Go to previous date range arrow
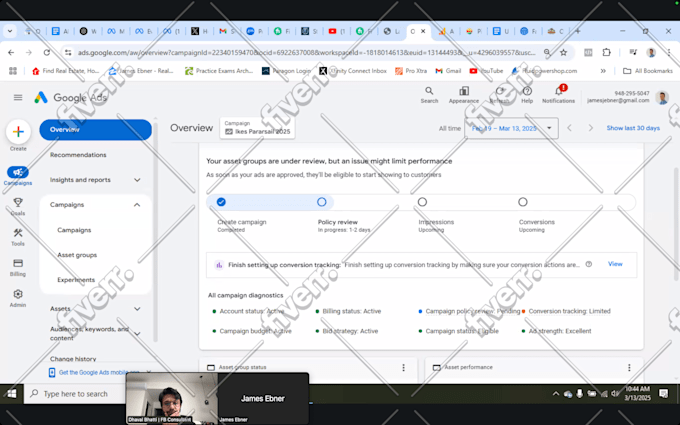This screenshot has height=425, width=680. 570,128
